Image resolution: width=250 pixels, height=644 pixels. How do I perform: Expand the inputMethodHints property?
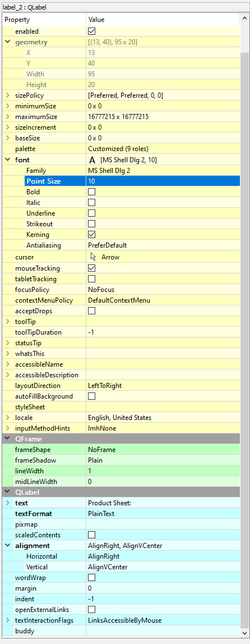8,428
